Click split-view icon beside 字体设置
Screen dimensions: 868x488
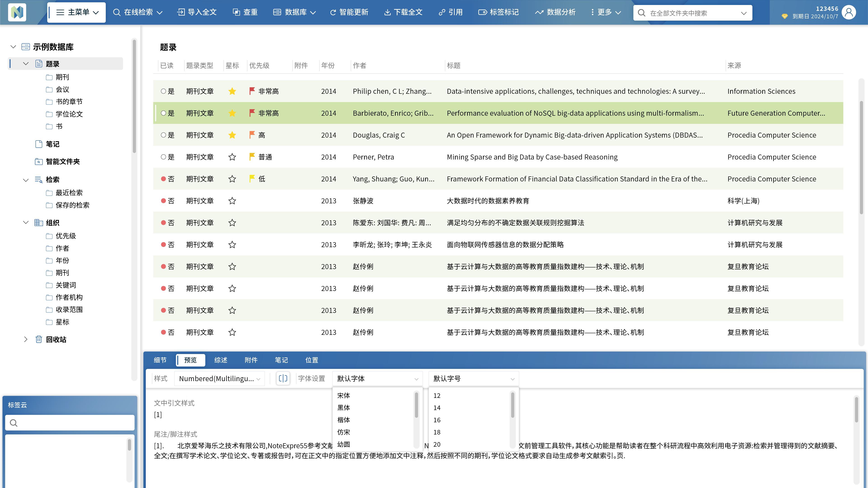283,378
